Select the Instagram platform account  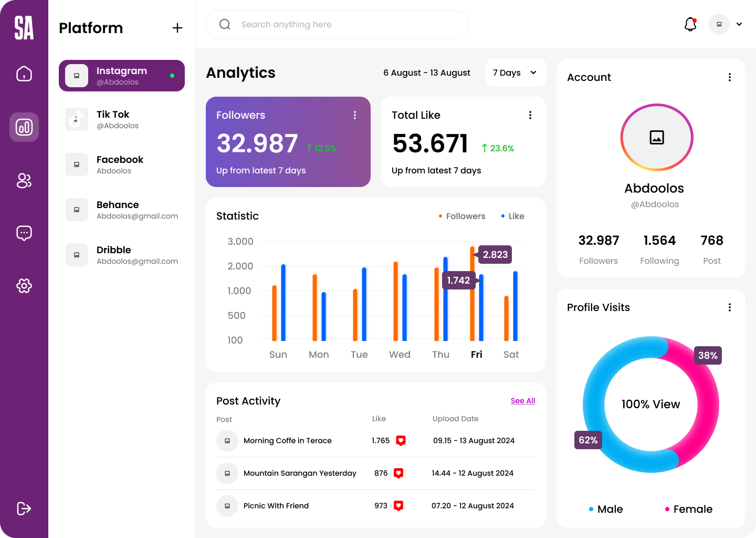122,76
